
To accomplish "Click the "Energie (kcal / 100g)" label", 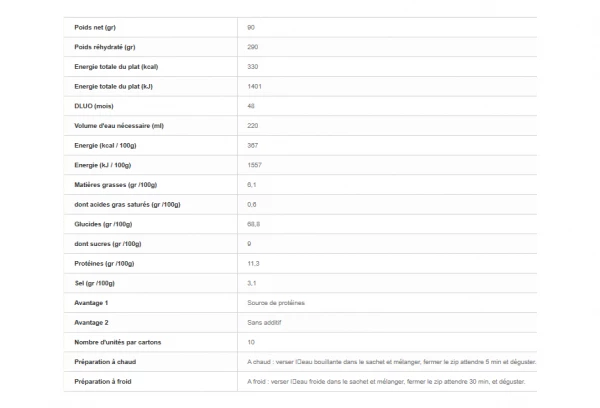I will click(x=107, y=145).
